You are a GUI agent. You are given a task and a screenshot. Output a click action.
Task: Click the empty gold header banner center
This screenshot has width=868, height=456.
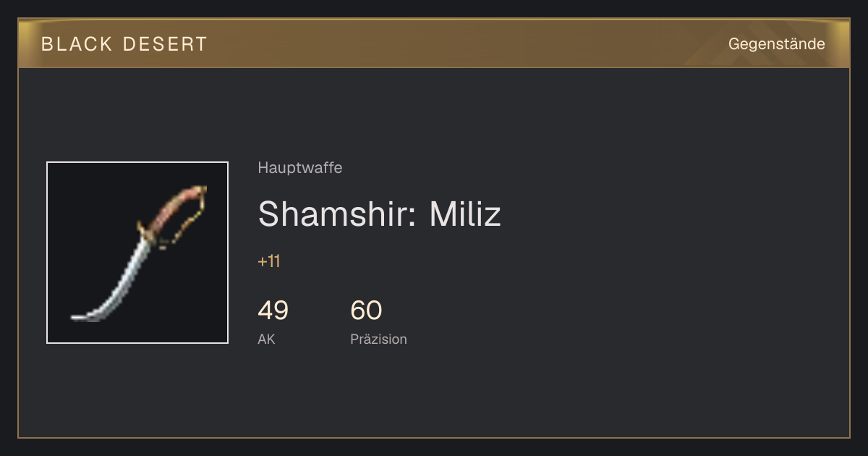(463, 44)
